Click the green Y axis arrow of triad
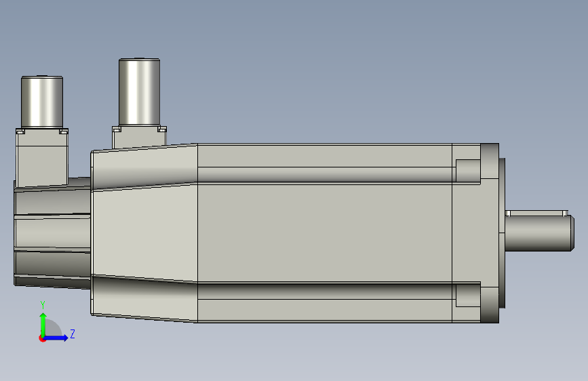Viewport: 588px width, 381px height. pyautogui.click(x=43, y=324)
